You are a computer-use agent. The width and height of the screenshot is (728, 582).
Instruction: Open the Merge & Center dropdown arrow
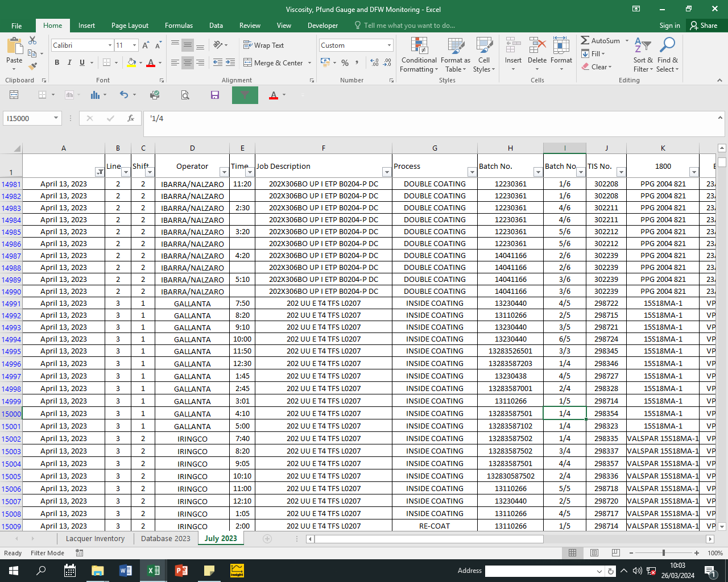(x=309, y=63)
